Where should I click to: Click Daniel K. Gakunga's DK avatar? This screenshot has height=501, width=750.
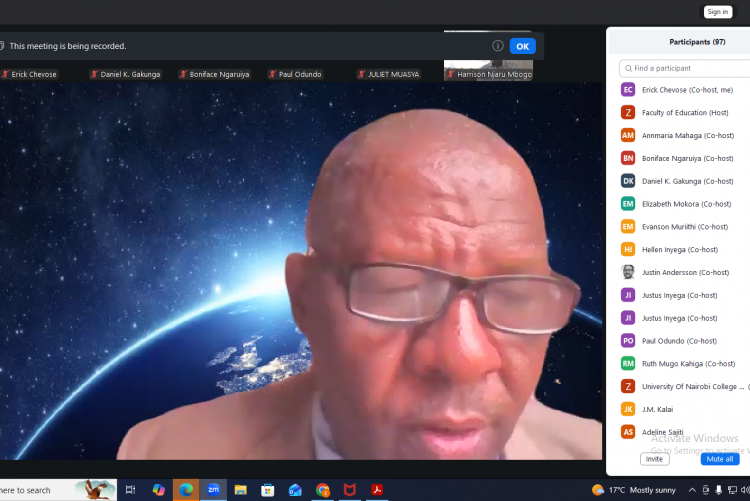click(628, 181)
